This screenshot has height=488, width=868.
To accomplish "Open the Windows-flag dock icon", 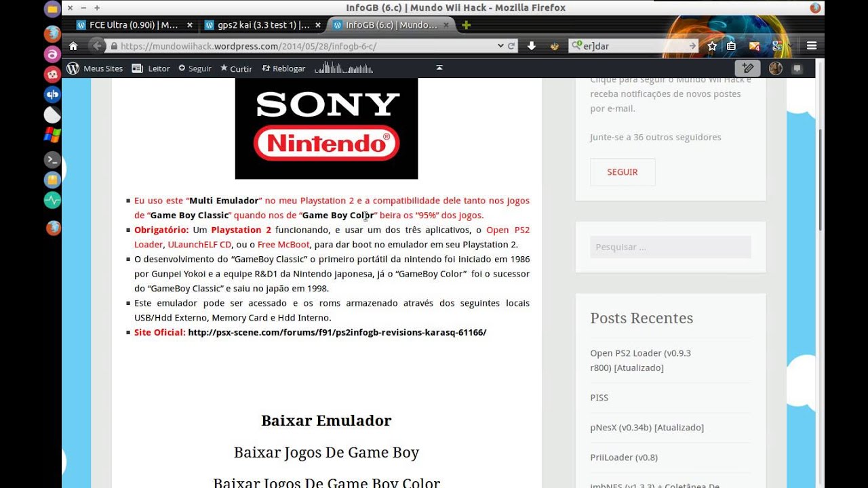I will [52, 134].
